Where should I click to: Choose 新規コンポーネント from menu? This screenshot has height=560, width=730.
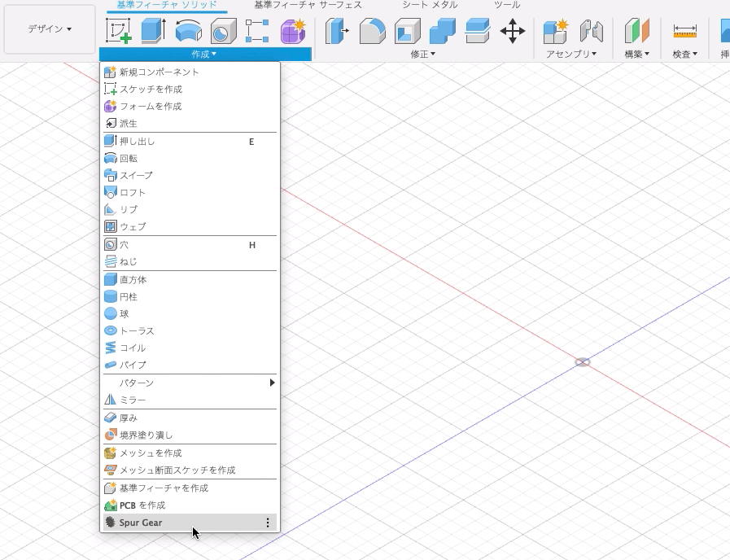[x=190, y=72]
